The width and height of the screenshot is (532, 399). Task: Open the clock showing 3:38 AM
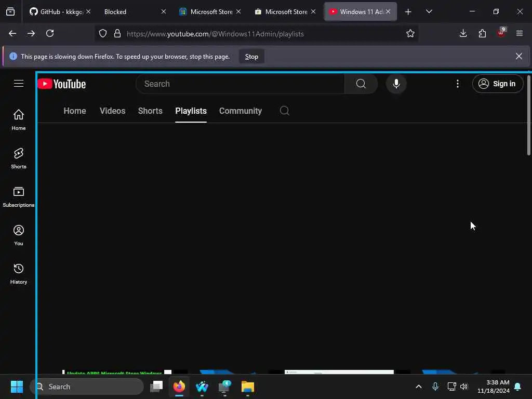point(494,387)
